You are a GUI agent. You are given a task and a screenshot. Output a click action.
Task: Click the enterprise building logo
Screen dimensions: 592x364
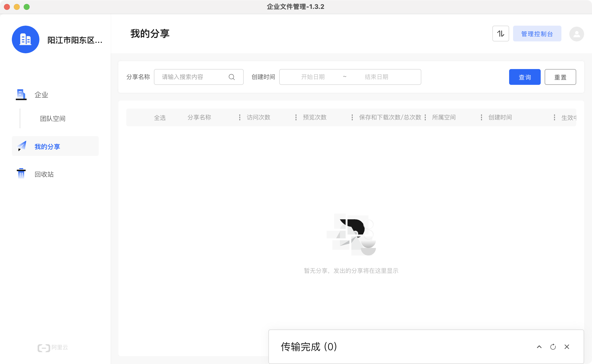26,39
